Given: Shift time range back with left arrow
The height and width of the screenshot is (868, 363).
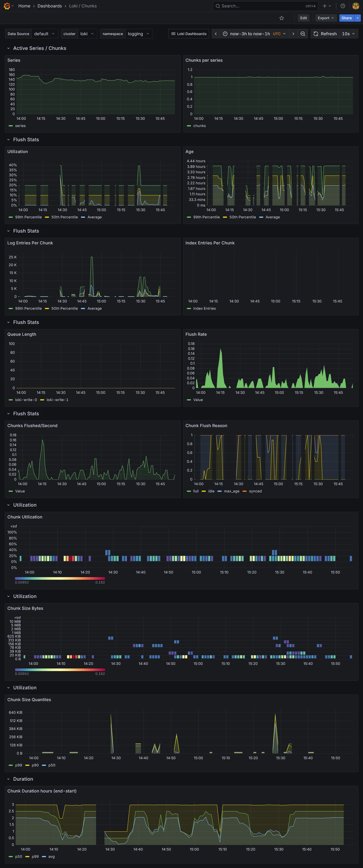Looking at the screenshot, I should [x=215, y=34].
